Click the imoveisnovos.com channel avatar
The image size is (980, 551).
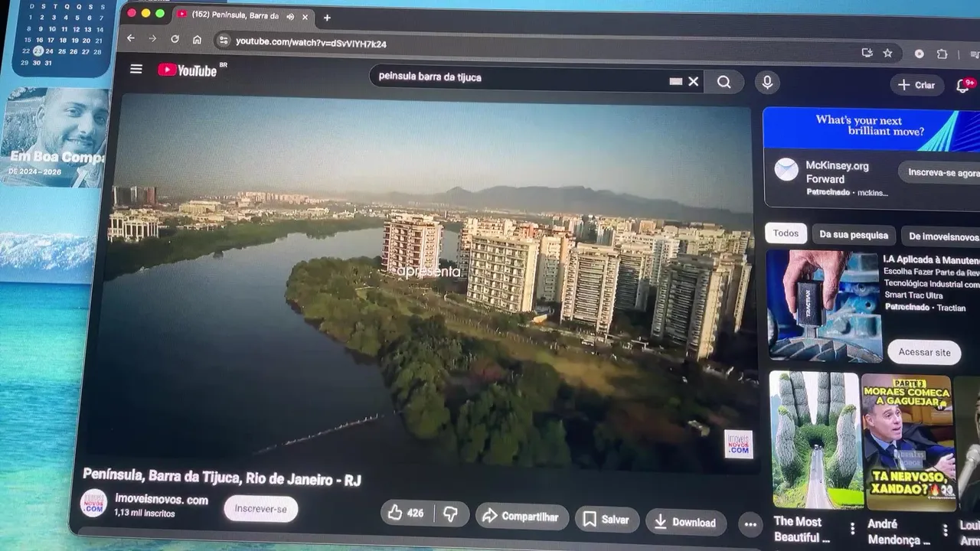94,503
